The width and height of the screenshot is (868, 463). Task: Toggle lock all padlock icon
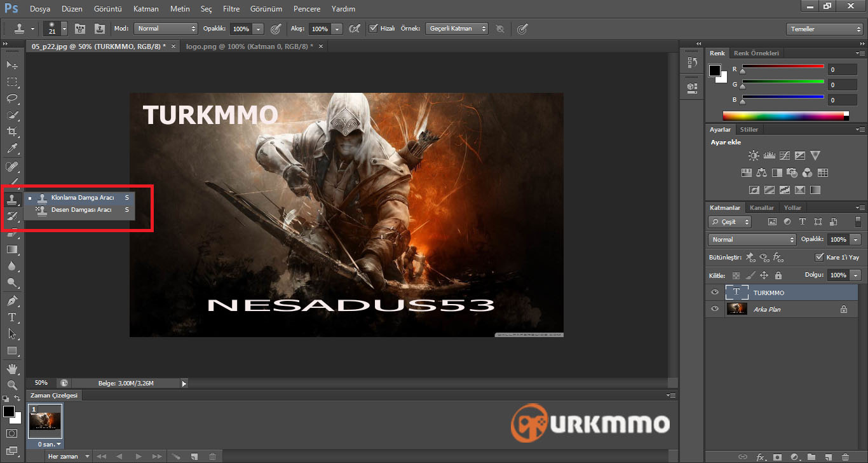(778, 275)
